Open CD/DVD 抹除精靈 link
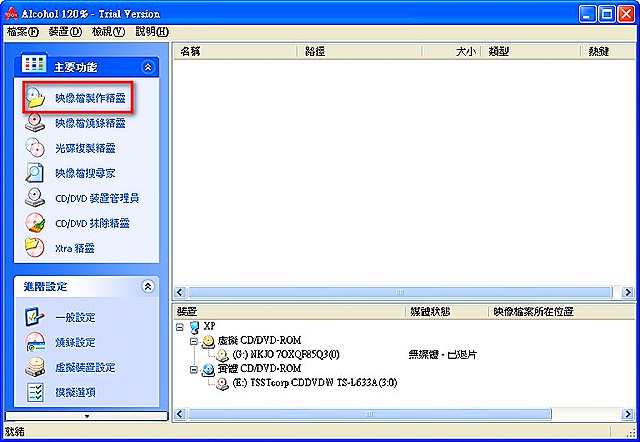This screenshot has height=442, width=640. click(x=92, y=223)
